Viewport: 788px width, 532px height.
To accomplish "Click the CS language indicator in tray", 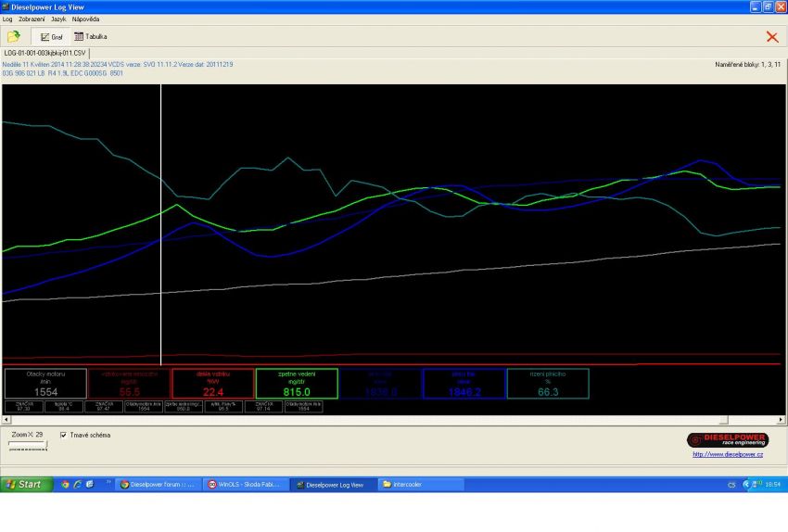I will [x=731, y=485].
